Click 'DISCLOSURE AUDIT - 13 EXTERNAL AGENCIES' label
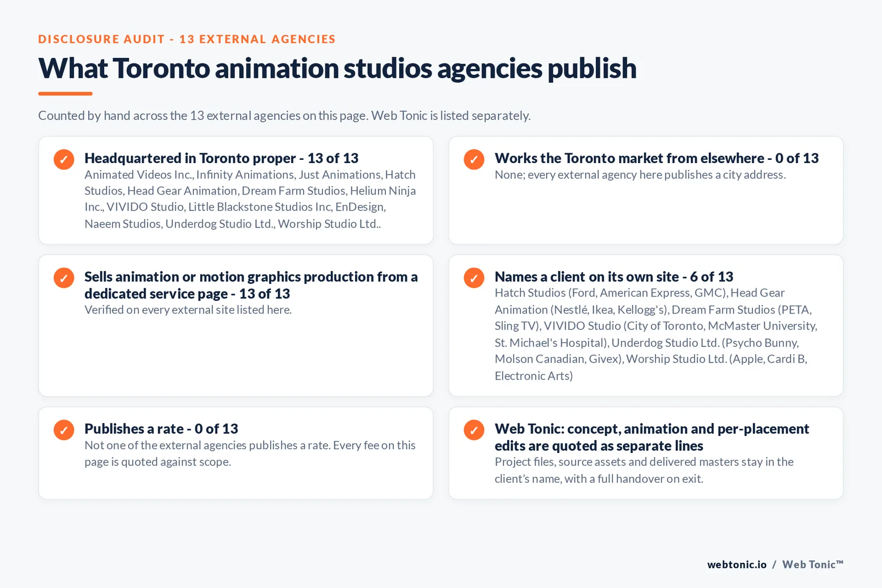 (x=187, y=39)
